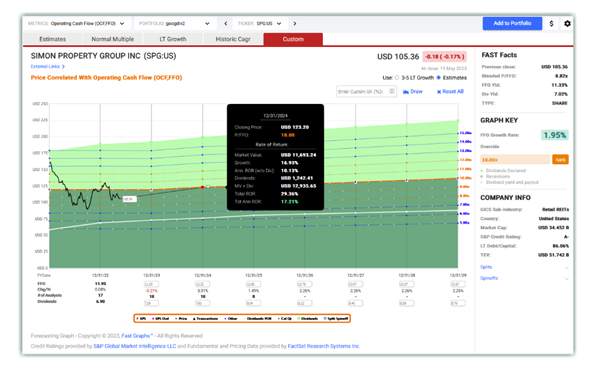Open the Fast Graphs copyright link
Viewport: 592px width, 368px height.
point(137,336)
